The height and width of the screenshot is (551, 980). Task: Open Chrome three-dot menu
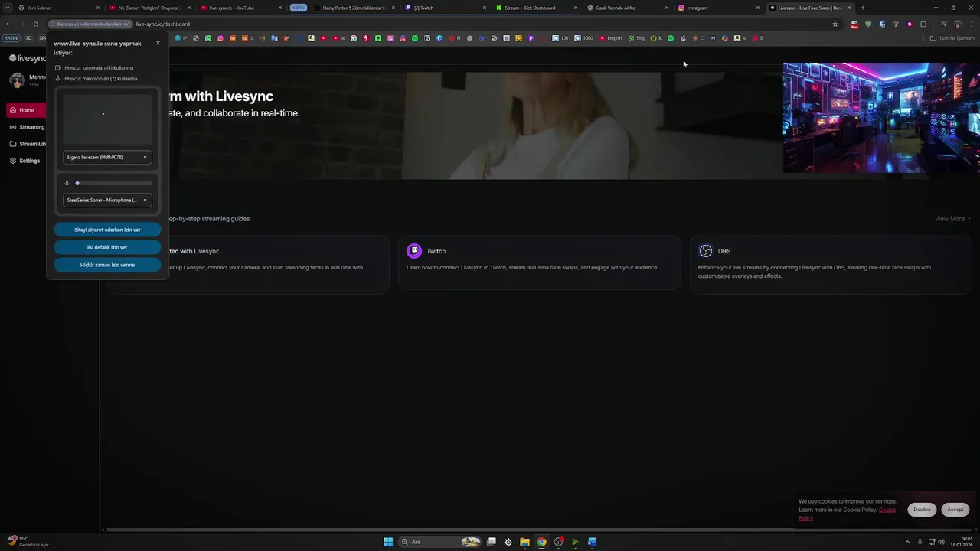971,24
